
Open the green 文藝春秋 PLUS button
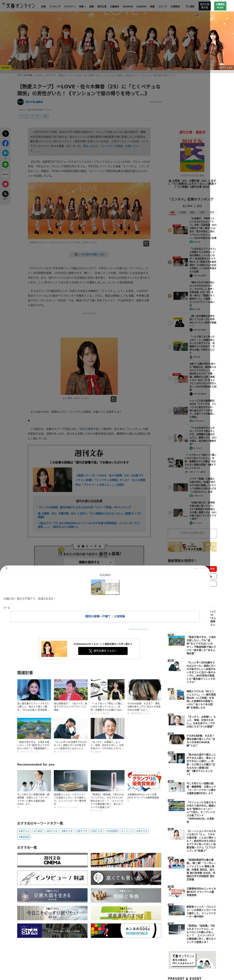tap(220, 6)
